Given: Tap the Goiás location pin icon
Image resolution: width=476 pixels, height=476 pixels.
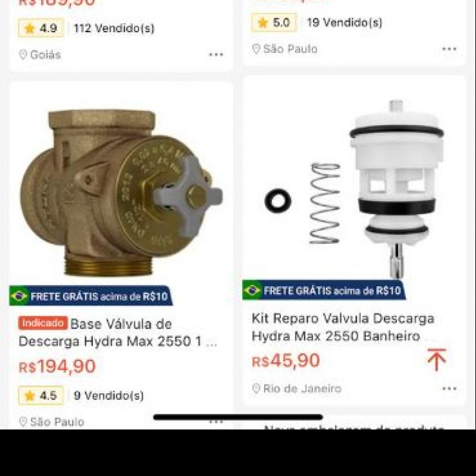Looking at the screenshot, I should 23,55.
